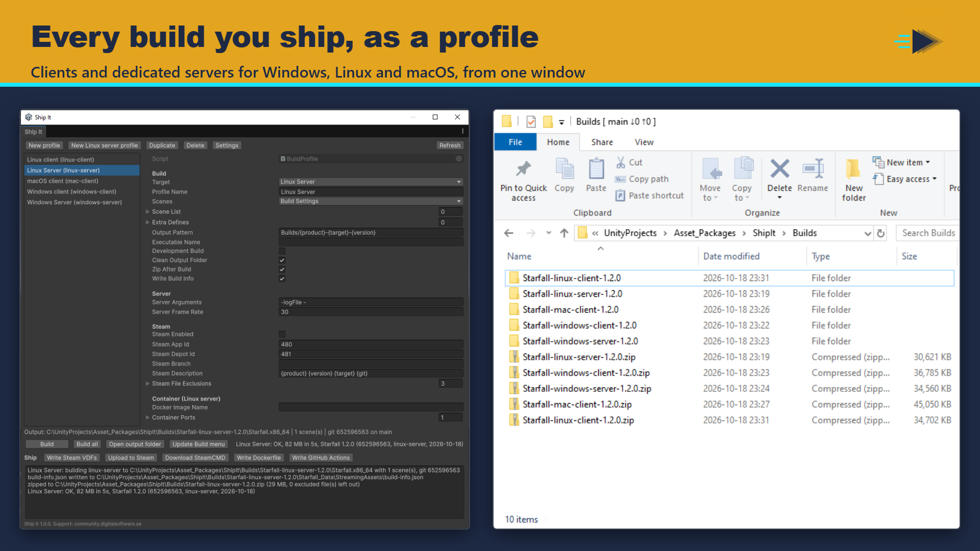Open the Ship It window kebab menu

coord(463,132)
